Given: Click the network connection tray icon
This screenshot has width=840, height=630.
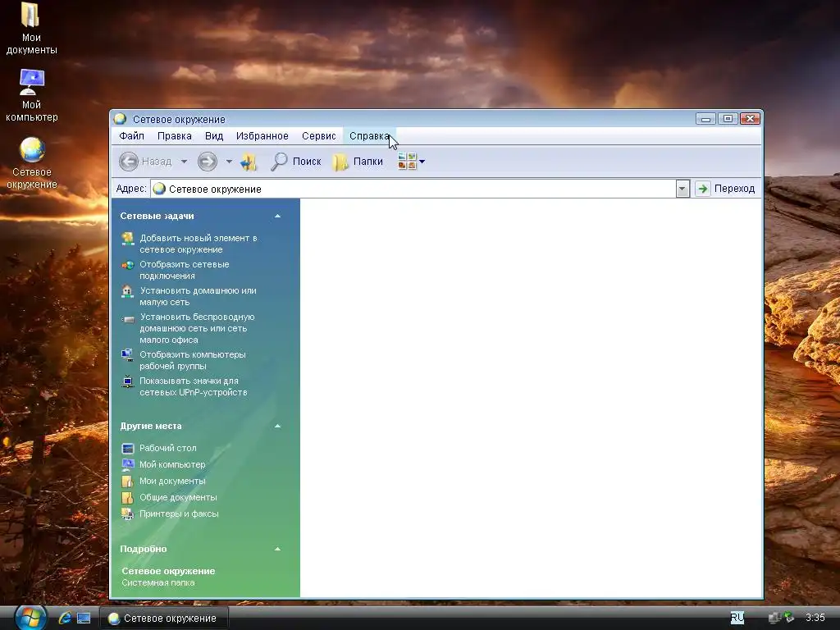Looking at the screenshot, I should pyautogui.click(x=774, y=618).
